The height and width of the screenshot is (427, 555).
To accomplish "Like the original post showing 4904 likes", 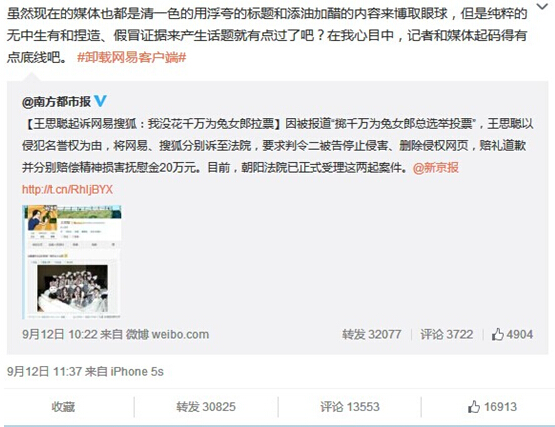I will click(x=512, y=334).
